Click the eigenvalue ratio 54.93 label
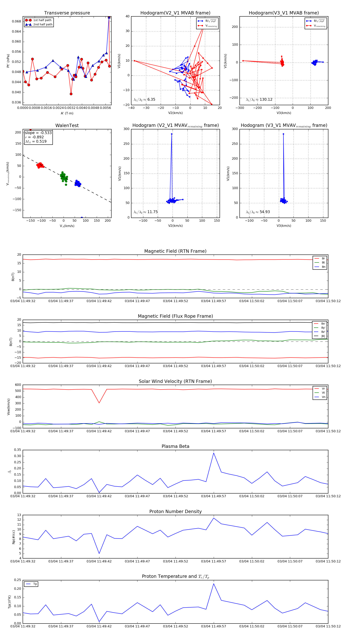The image size is (351, 644). coord(258,212)
